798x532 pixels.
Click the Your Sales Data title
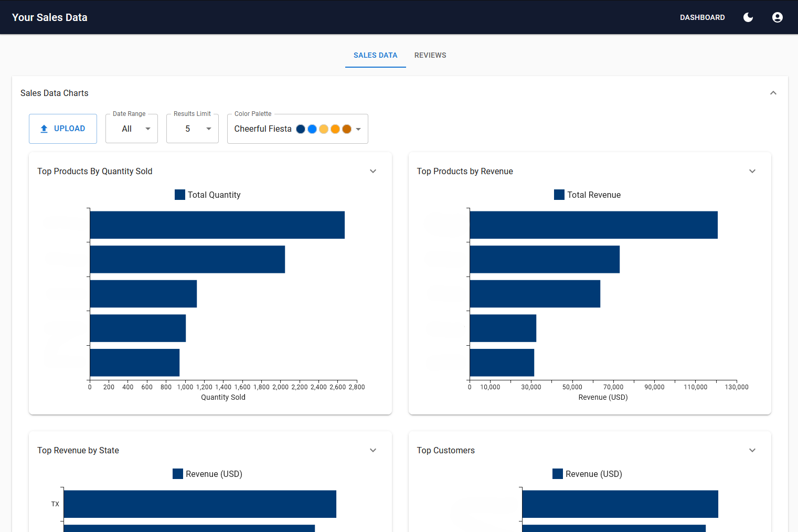[50, 17]
